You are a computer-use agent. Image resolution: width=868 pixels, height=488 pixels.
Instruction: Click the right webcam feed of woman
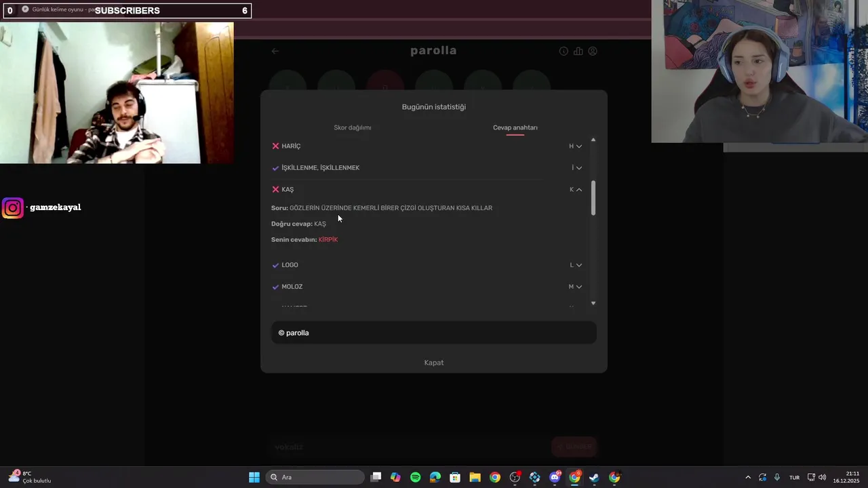pyautogui.click(x=759, y=71)
